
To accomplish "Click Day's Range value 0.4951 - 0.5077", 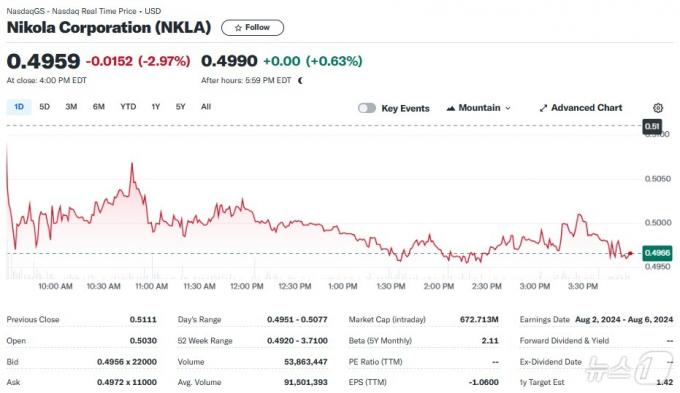I will [297, 320].
